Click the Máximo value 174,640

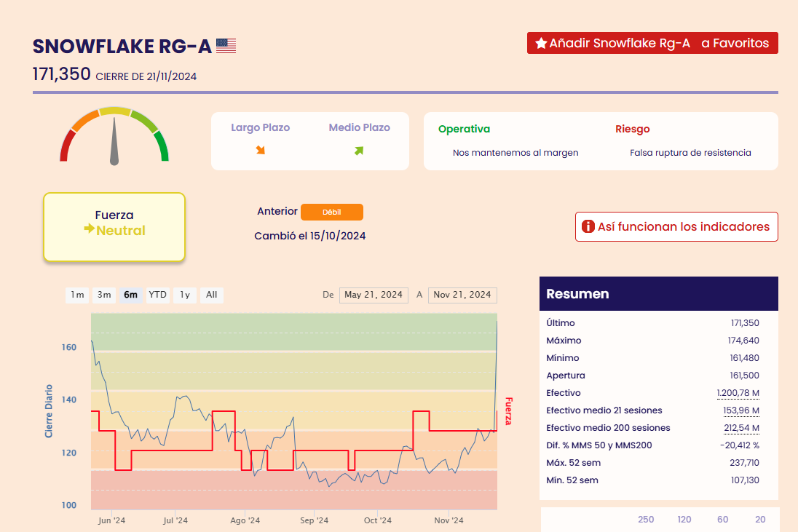[x=743, y=341]
